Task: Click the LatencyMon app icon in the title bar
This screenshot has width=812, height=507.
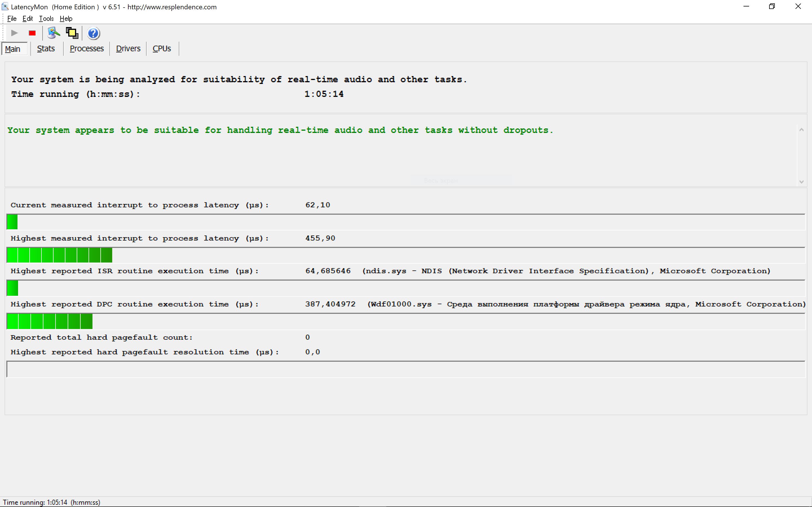Action: coord(5,7)
